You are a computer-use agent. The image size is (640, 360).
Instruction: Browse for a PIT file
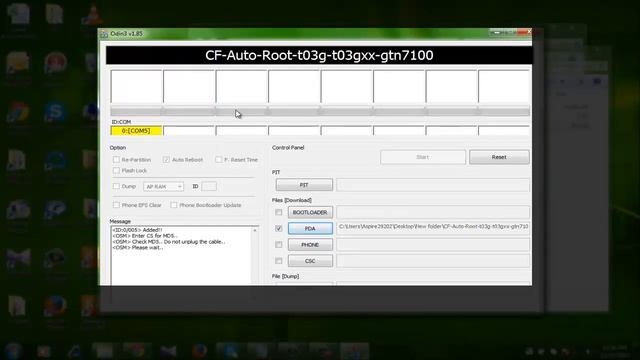304,185
